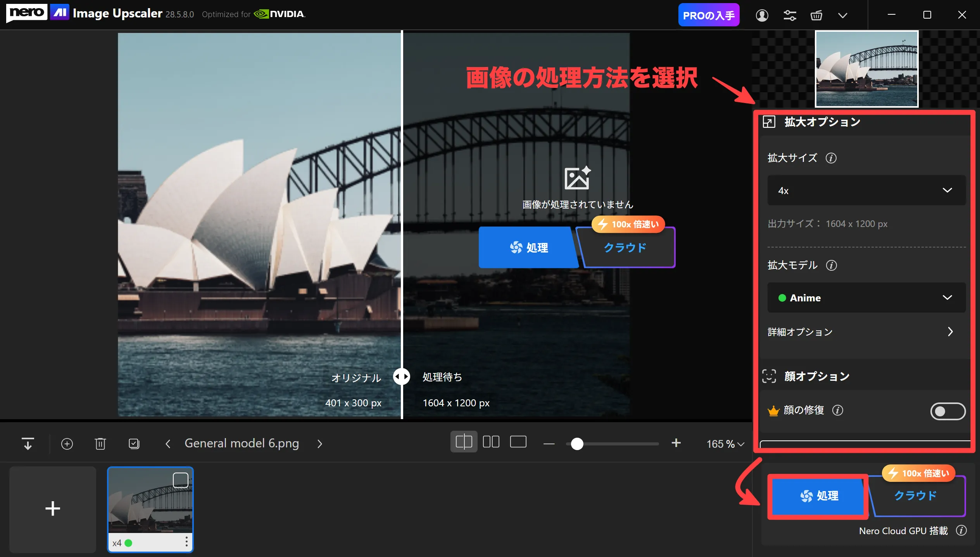Click the shopping basket icon
Viewport: 980px width, 557px height.
[x=816, y=15]
